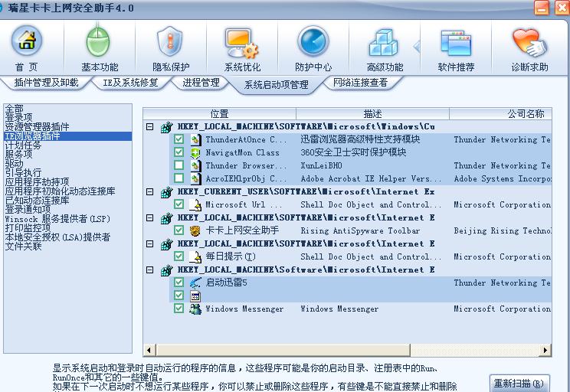570x392 pixels.
Task: Click the 重新扫描(R) button
Action: click(x=519, y=384)
